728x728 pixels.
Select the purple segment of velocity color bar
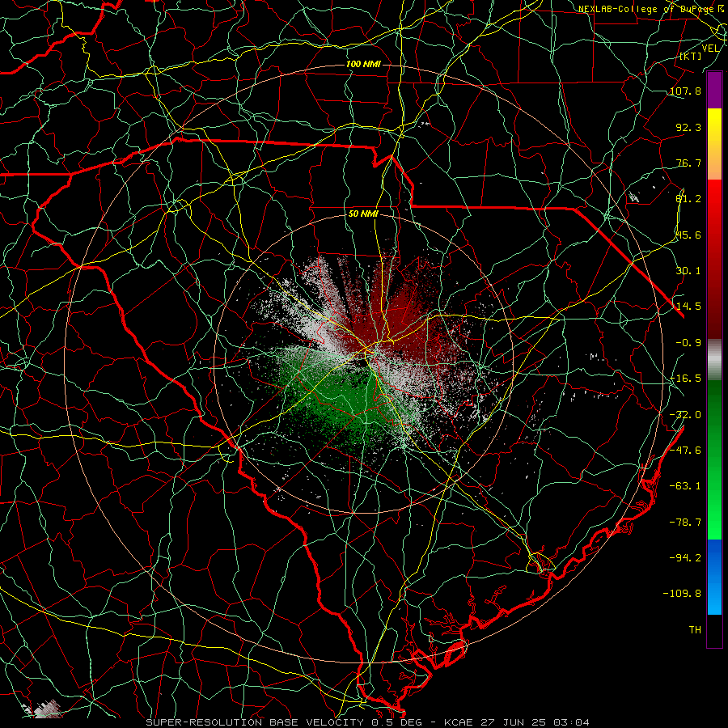[x=714, y=91]
